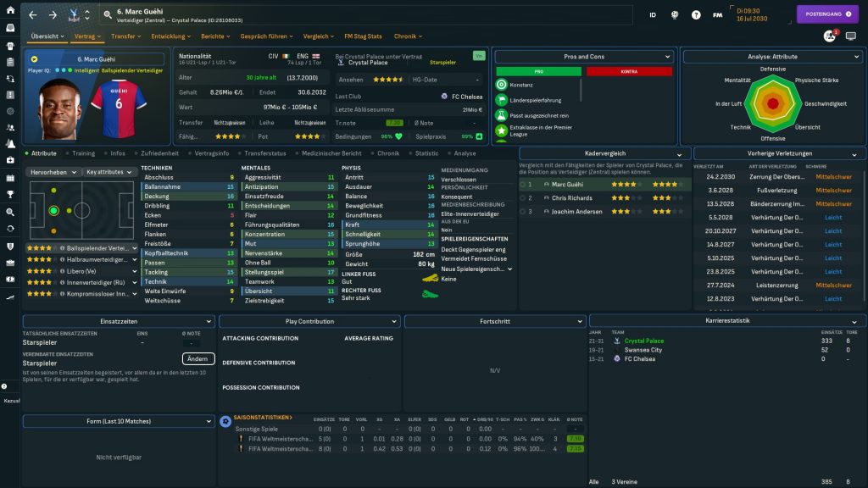Expand the Hervorheben dropdown

[x=53, y=172]
